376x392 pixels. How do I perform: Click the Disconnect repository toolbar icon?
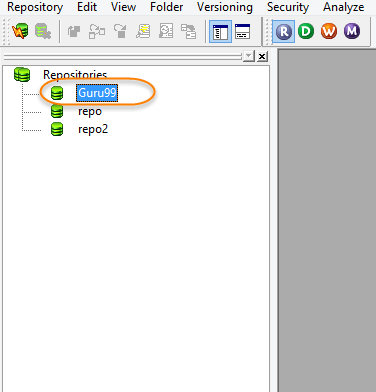click(43, 31)
